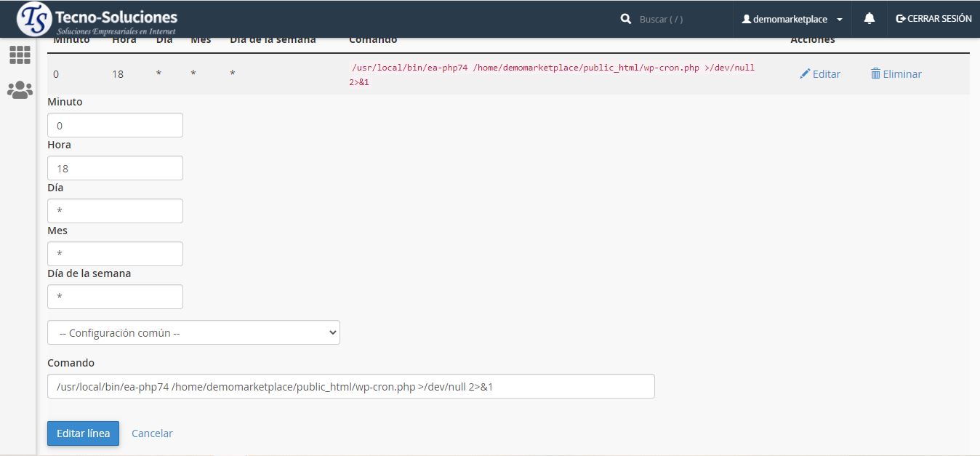Click the user silhouette icon beside demomarketplace

[746, 20]
